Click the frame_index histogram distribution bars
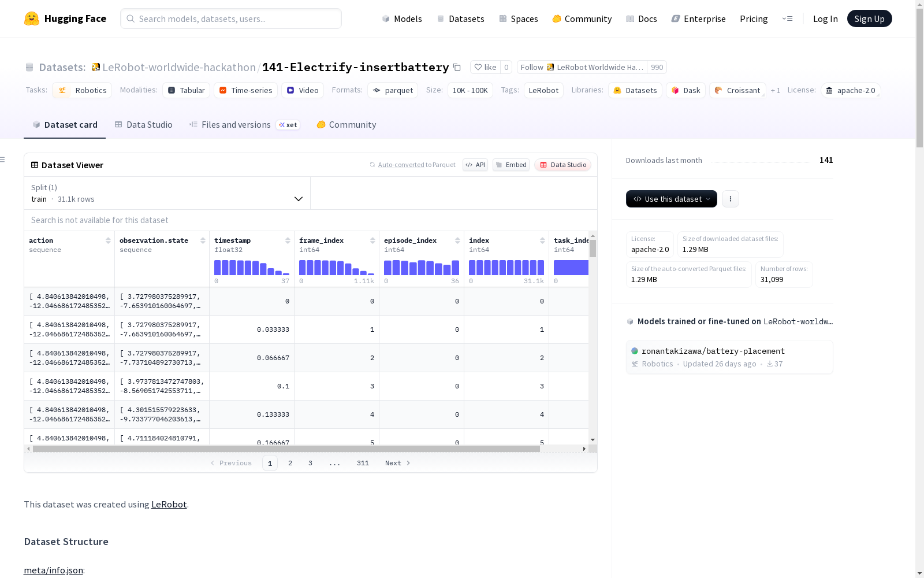The width and height of the screenshot is (924, 578). 337,268
